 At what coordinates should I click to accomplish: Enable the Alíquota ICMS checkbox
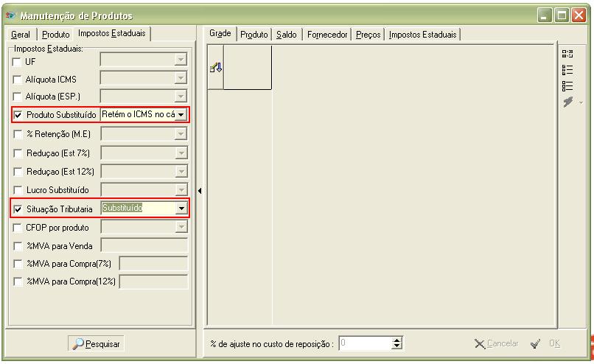pyautogui.click(x=17, y=80)
